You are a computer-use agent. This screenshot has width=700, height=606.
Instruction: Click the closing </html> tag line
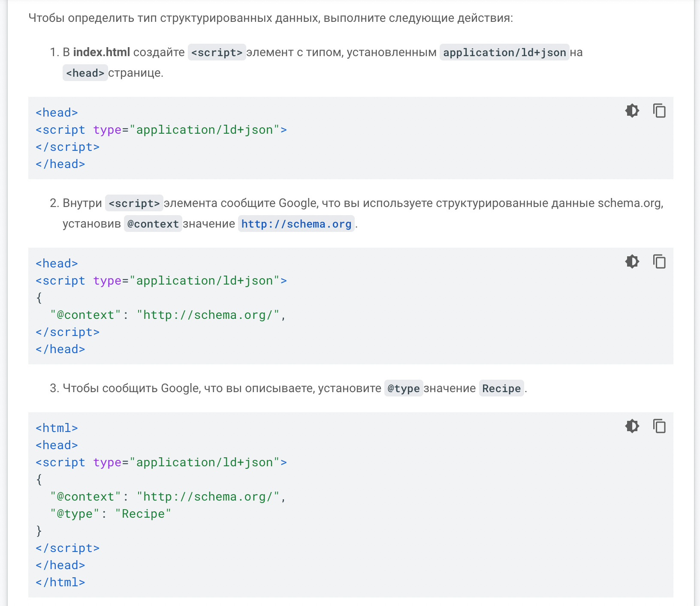tap(60, 582)
